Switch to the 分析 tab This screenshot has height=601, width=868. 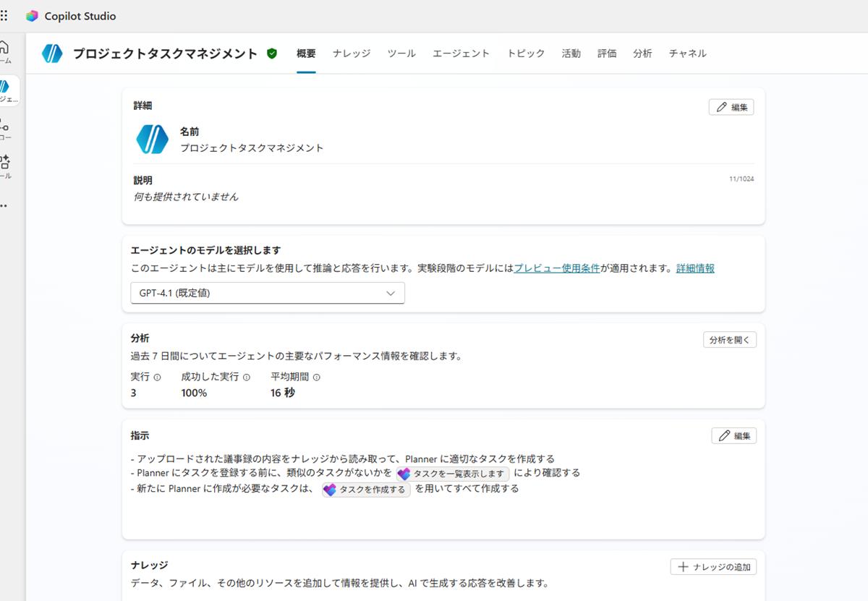(642, 53)
